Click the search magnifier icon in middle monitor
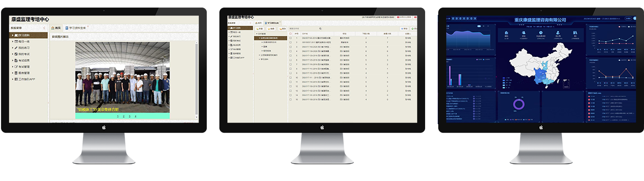The image size is (644, 181). click(320, 29)
